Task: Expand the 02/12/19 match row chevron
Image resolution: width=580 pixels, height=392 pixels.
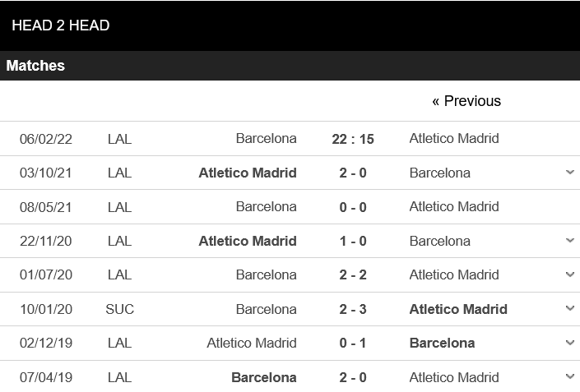Action: point(569,343)
